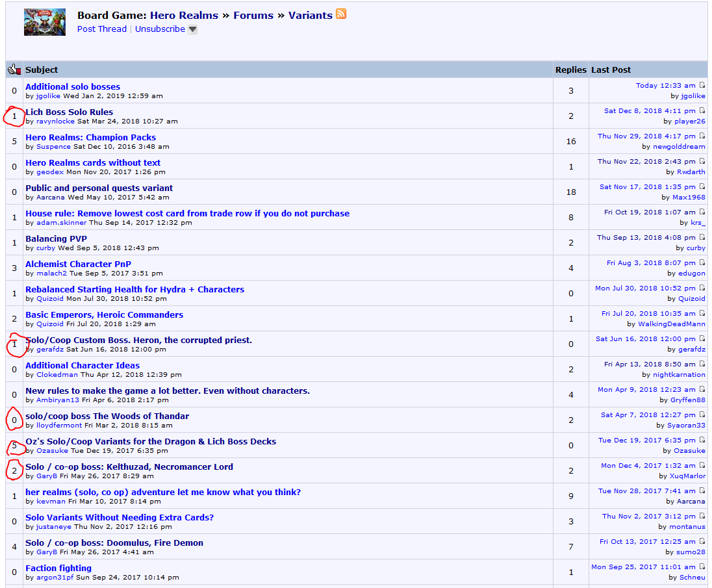Click last post icon in Rebalanced Starting Health row

(x=702, y=288)
